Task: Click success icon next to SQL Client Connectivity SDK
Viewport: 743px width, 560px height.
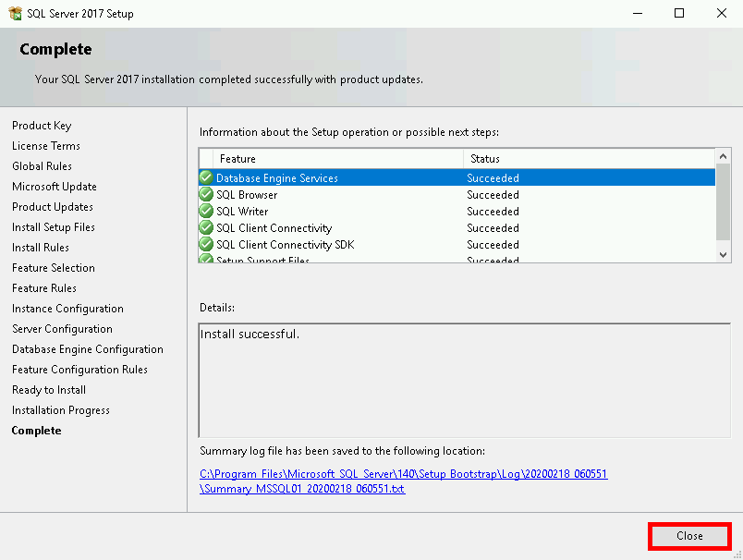Action: click(206, 245)
